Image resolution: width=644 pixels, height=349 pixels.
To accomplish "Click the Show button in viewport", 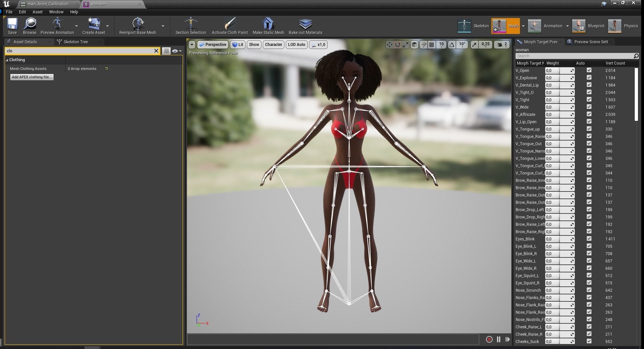I will 254,45.
